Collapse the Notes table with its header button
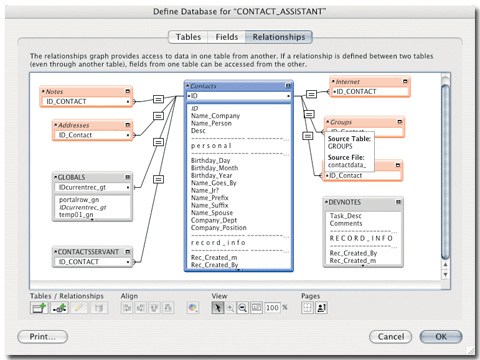Image resolution: width=480 pixels, height=360 pixels. coord(128,91)
